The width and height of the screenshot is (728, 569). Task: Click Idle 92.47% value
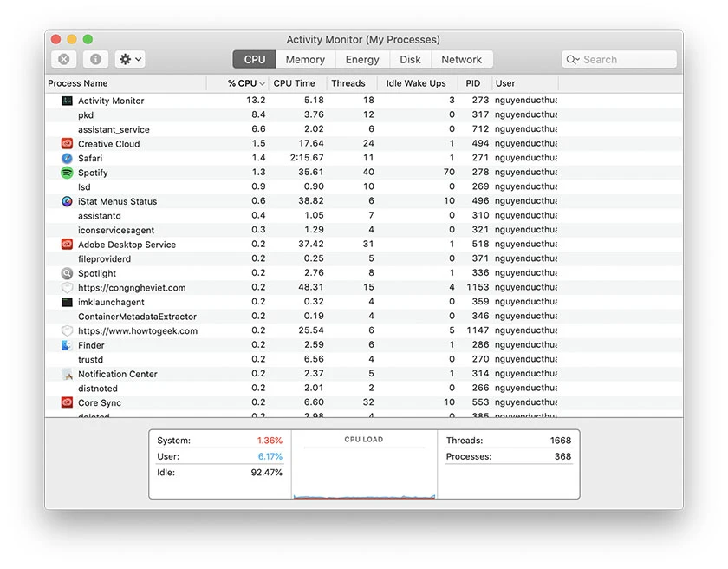coord(267,473)
